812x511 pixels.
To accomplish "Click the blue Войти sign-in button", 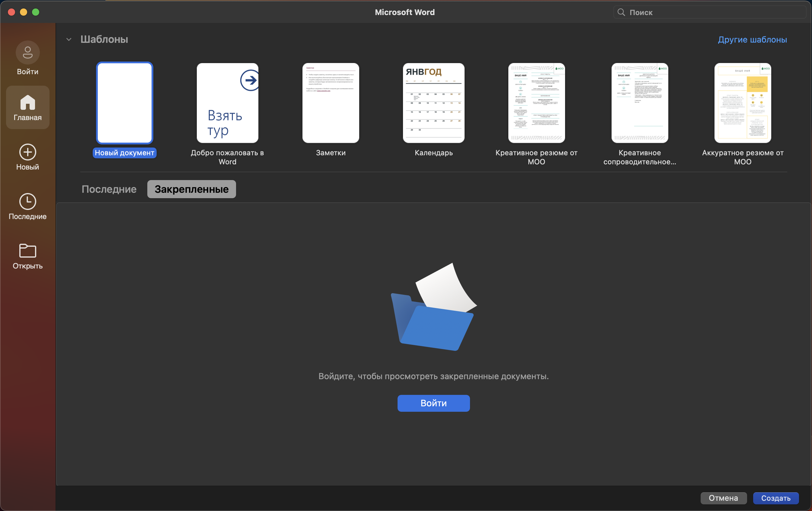I will coord(434,403).
